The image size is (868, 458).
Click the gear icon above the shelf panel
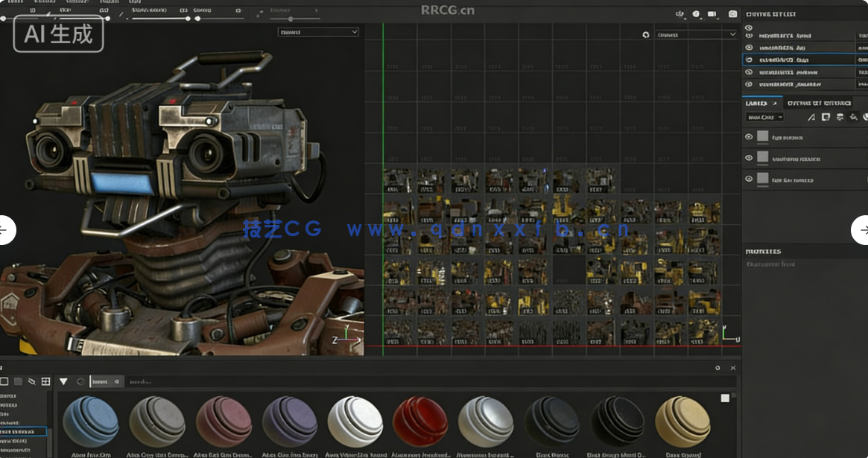click(717, 368)
